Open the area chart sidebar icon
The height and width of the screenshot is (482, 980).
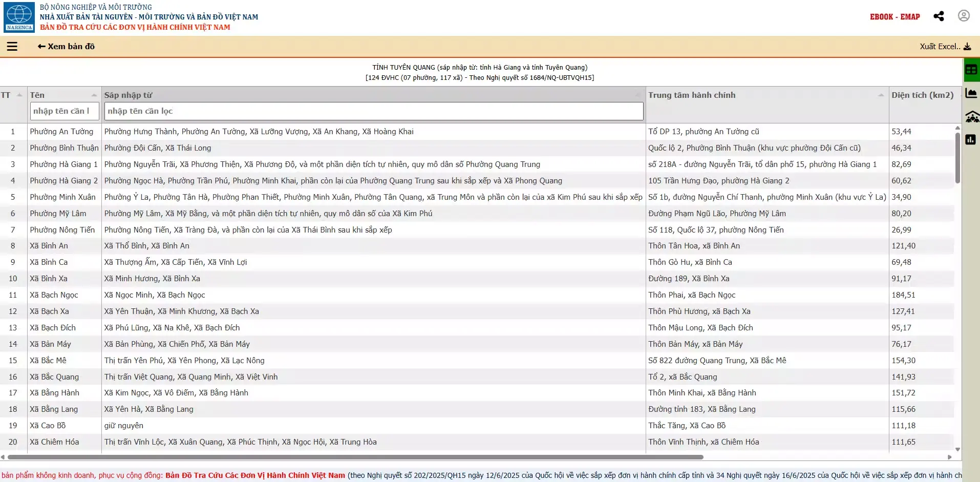click(971, 93)
